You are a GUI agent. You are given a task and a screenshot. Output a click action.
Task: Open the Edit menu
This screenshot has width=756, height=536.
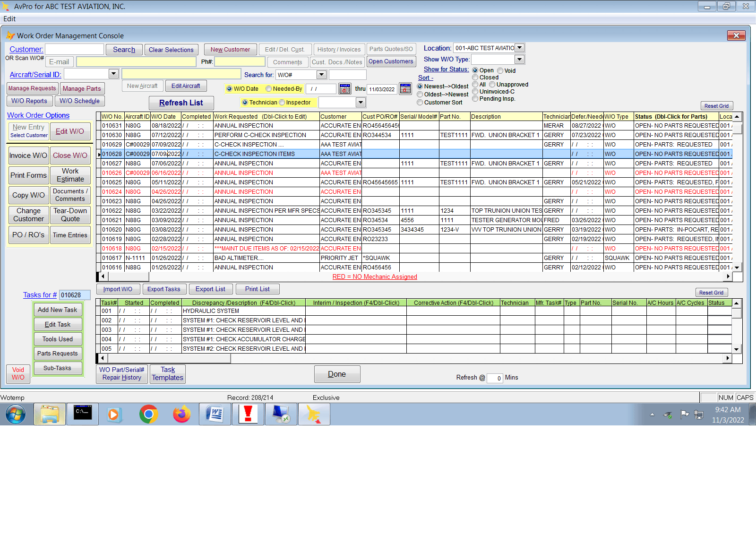[9, 19]
